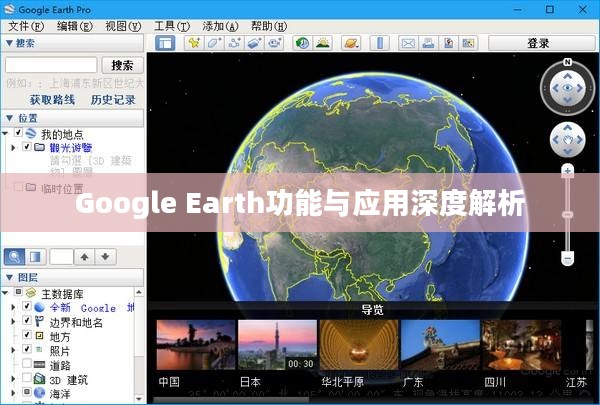
Task: Show historical imagery clock icon
Action: pyautogui.click(x=303, y=43)
